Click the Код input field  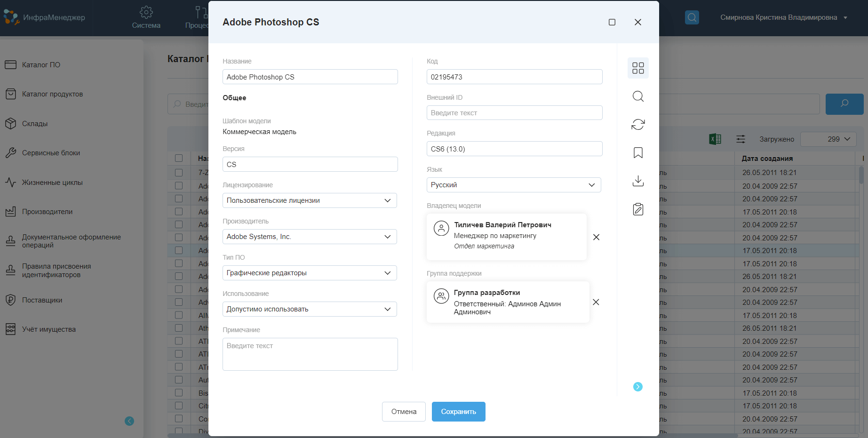[x=514, y=77]
